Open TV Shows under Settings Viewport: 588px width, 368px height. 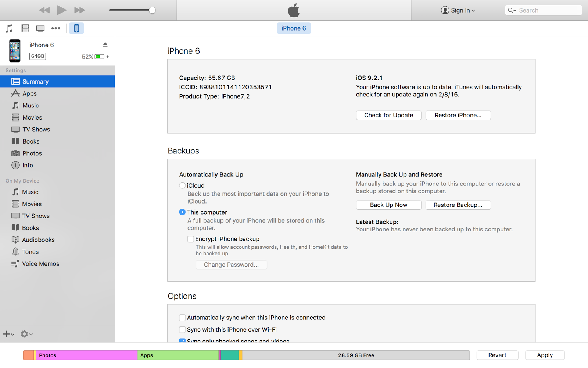(x=57, y=130)
